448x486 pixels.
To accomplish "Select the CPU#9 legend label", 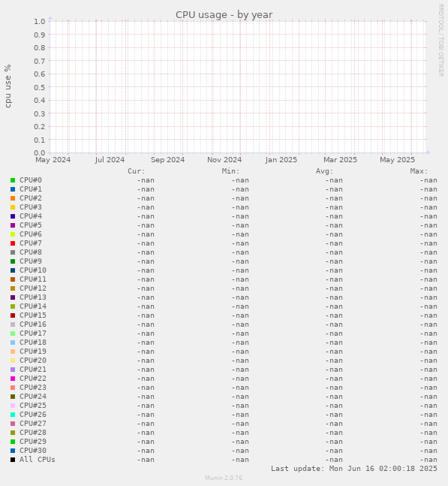I will pos(31,261).
